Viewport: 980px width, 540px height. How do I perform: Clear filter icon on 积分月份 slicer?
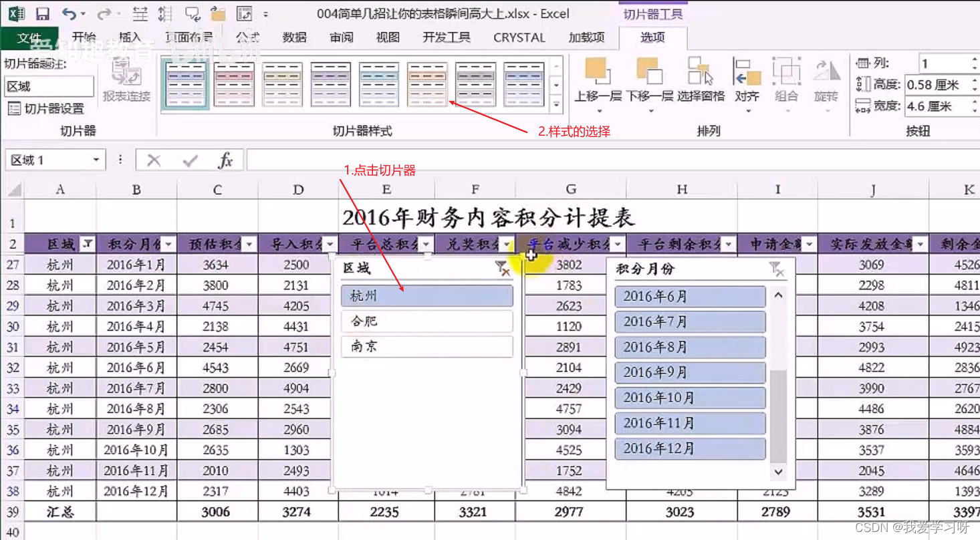(776, 269)
